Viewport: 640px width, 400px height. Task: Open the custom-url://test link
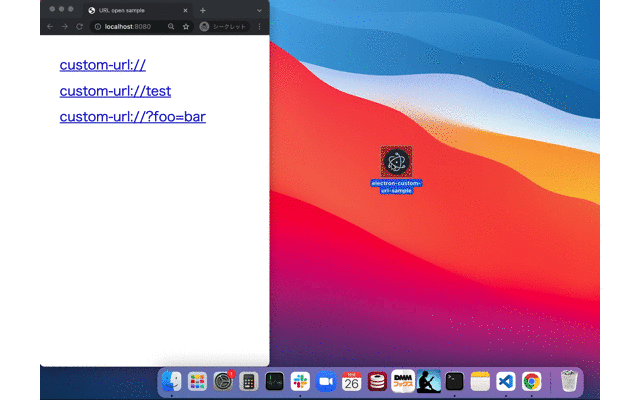click(x=115, y=91)
